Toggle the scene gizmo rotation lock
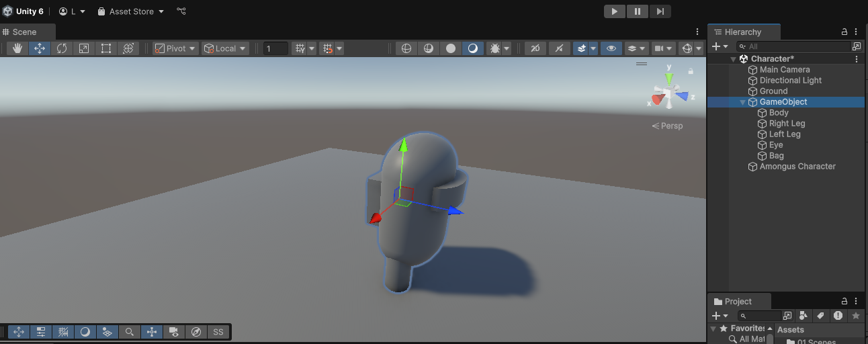Image resolution: width=868 pixels, height=344 pixels. pos(690,71)
